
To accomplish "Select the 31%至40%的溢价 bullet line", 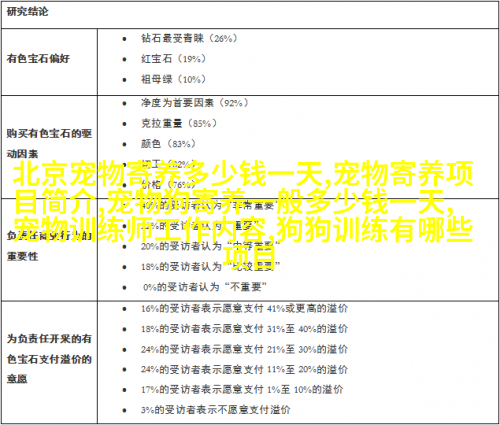I will [x=244, y=329].
